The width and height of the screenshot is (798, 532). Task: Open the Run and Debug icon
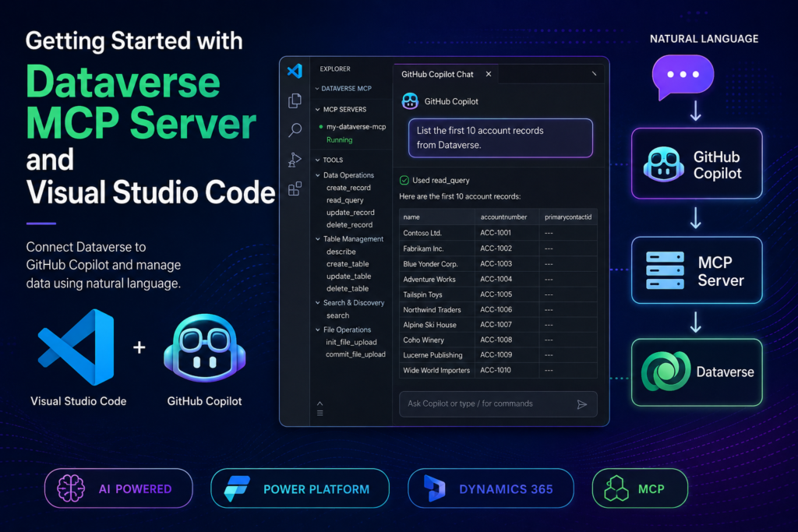(295, 160)
